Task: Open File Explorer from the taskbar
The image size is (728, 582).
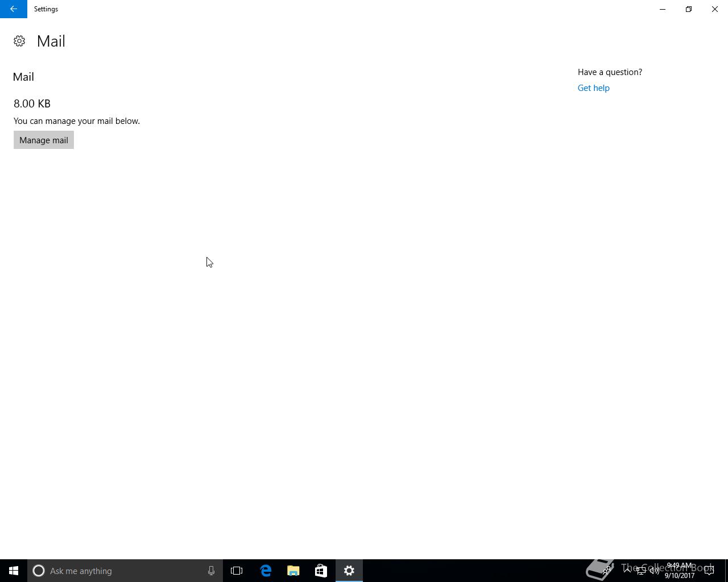Action: coord(293,571)
